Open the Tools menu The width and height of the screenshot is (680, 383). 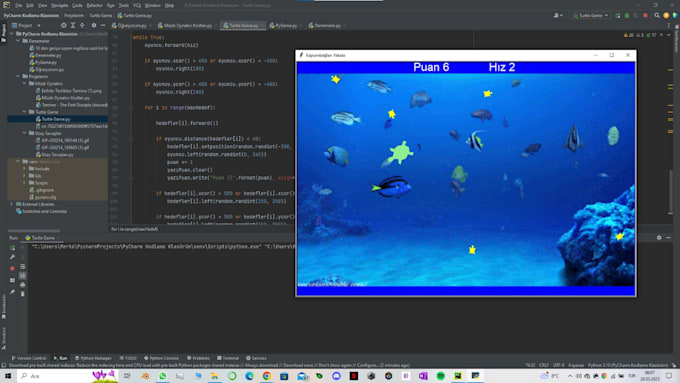point(124,5)
